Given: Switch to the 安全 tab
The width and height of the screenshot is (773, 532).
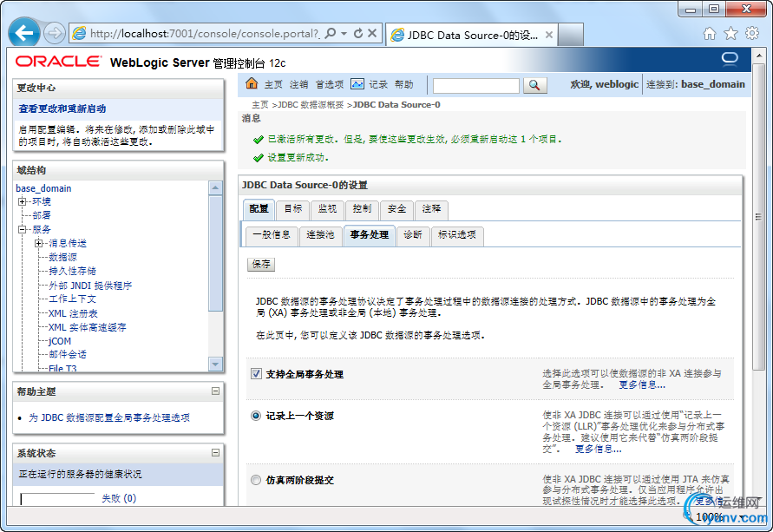Looking at the screenshot, I should point(396,209).
